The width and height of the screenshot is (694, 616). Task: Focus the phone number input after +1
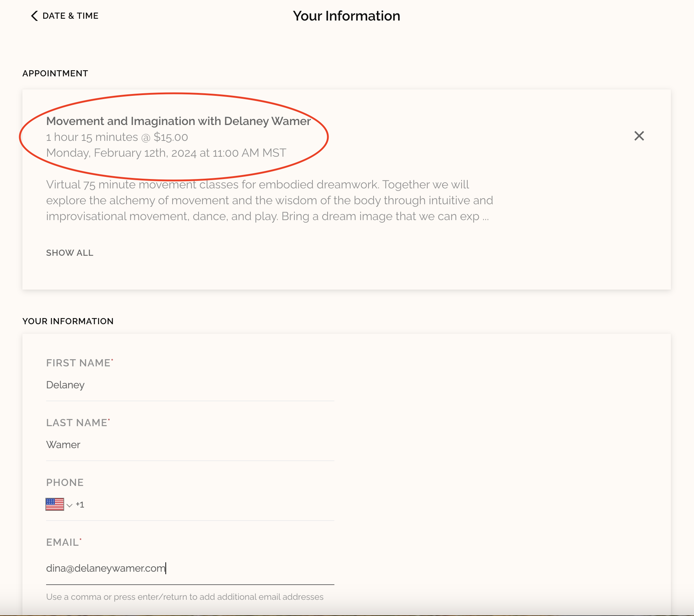209,505
